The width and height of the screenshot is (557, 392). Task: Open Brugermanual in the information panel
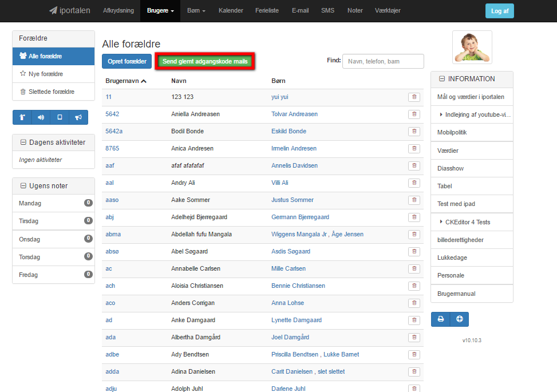click(x=472, y=294)
